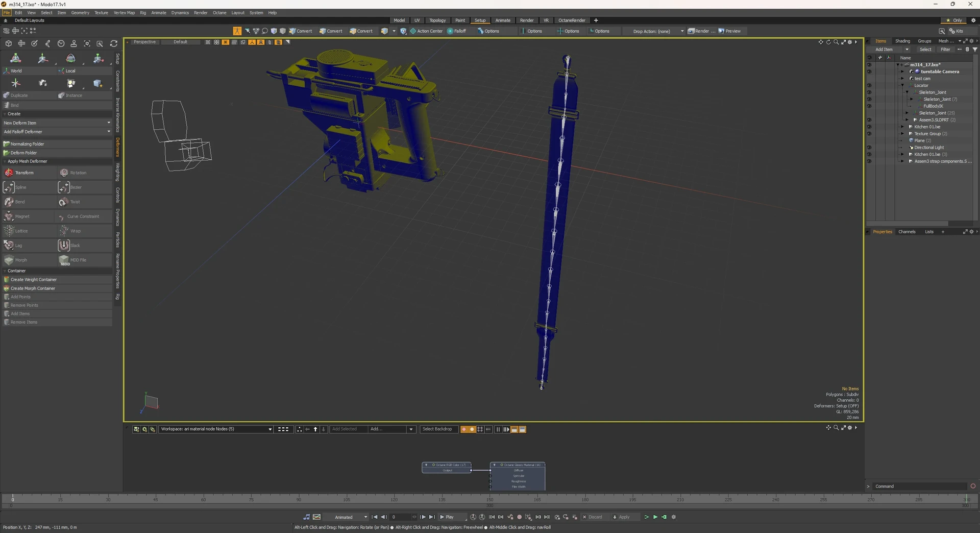Add an MDD File deformer

pyautogui.click(x=84, y=260)
